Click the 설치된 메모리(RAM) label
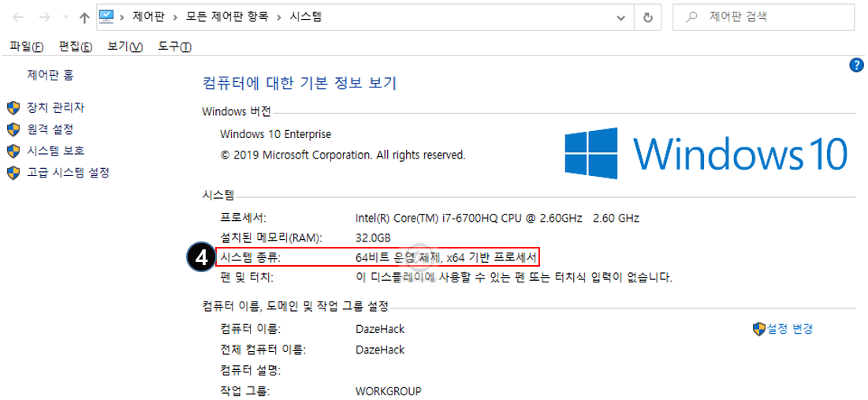 tap(270, 238)
